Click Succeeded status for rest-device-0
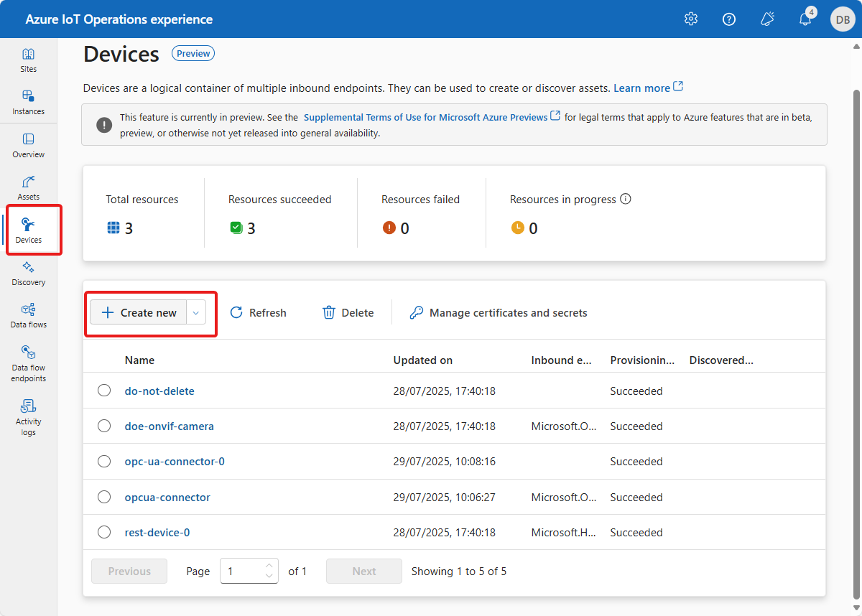Image resolution: width=862 pixels, height=616 pixels. [636, 532]
